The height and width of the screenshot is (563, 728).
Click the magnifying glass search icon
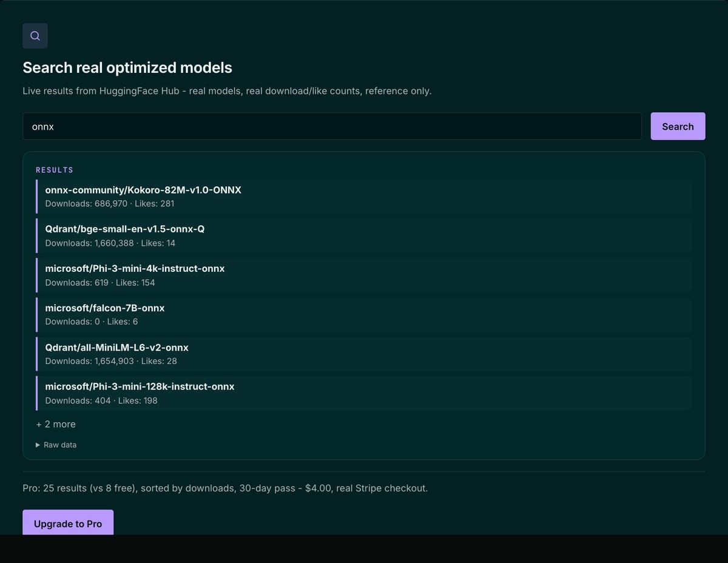click(x=35, y=36)
